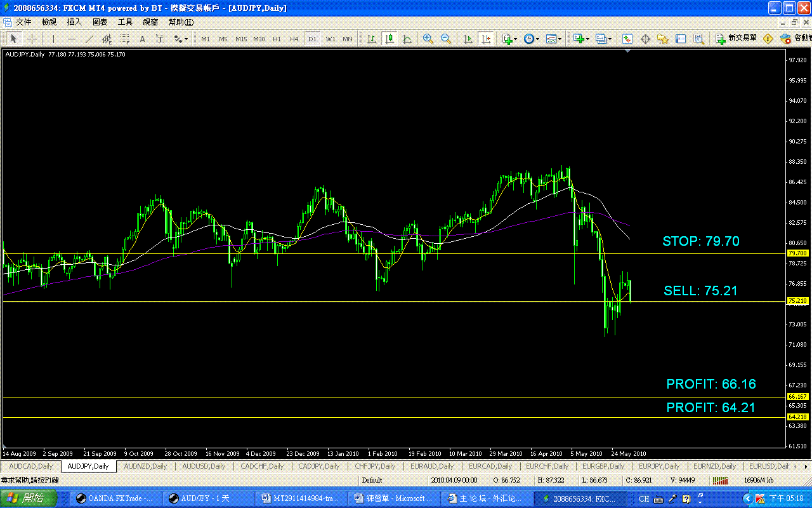Switch to MN monthly timeframe
This screenshot has height=508, width=812.
(x=348, y=39)
